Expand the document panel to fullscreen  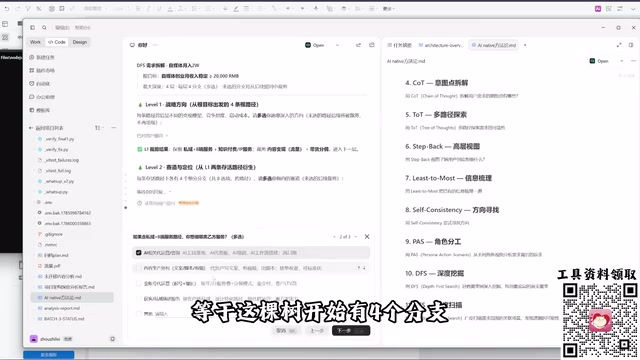(x=619, y=45)
